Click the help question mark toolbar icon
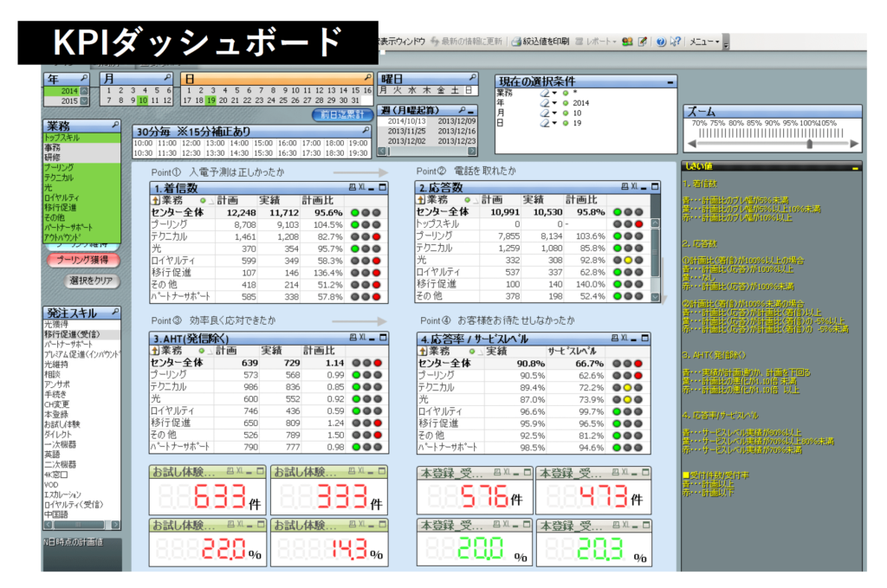Image resolution: width=887 pixels, height=588 pixels. (661, 42)
